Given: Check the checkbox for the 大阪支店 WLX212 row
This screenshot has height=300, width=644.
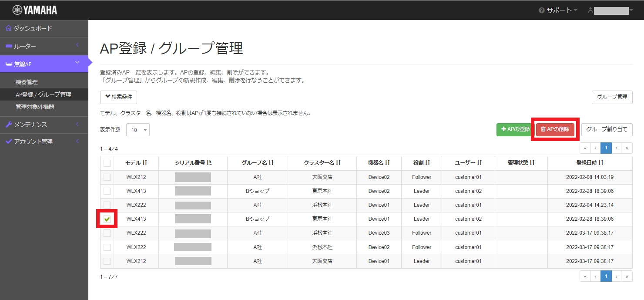Looking at the screenshot, I should click(x=107, y=177).
